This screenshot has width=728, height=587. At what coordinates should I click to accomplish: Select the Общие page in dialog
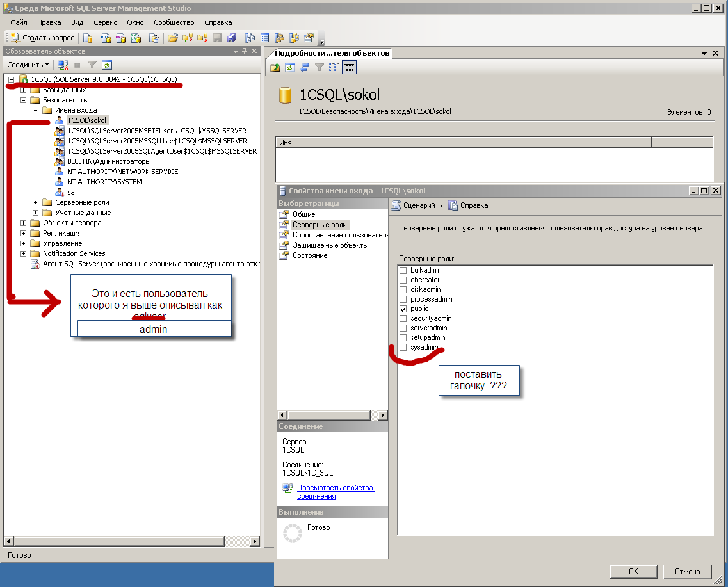point(304,214)
